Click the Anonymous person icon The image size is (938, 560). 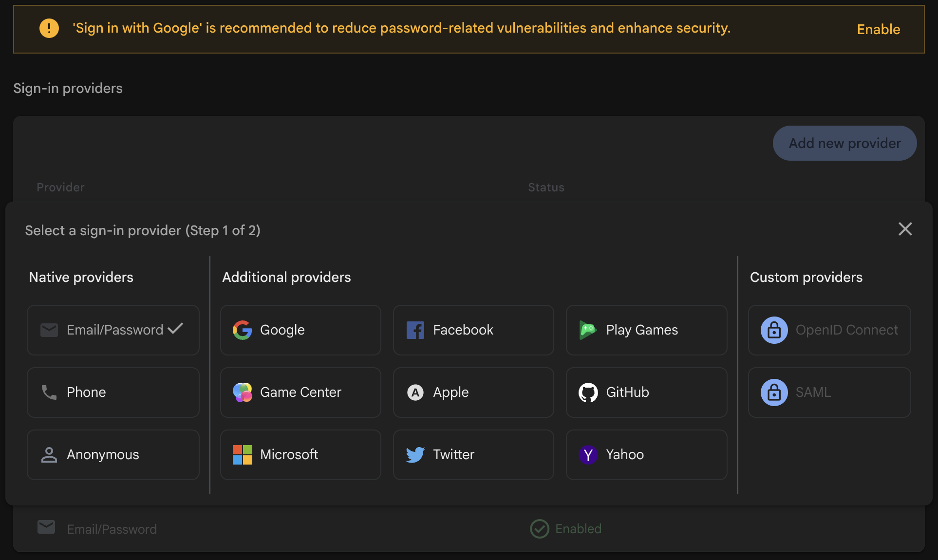point(49,455)
